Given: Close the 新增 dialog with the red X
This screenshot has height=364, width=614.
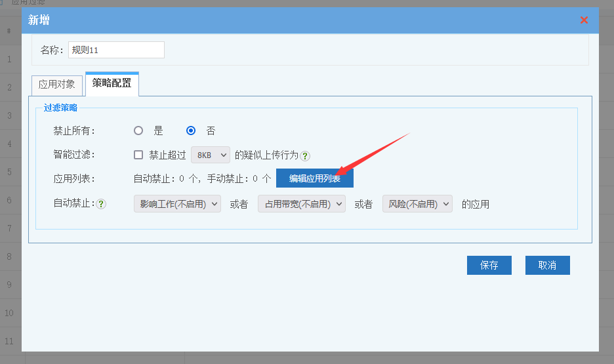Looking at the screenshot, I should 584,20.
